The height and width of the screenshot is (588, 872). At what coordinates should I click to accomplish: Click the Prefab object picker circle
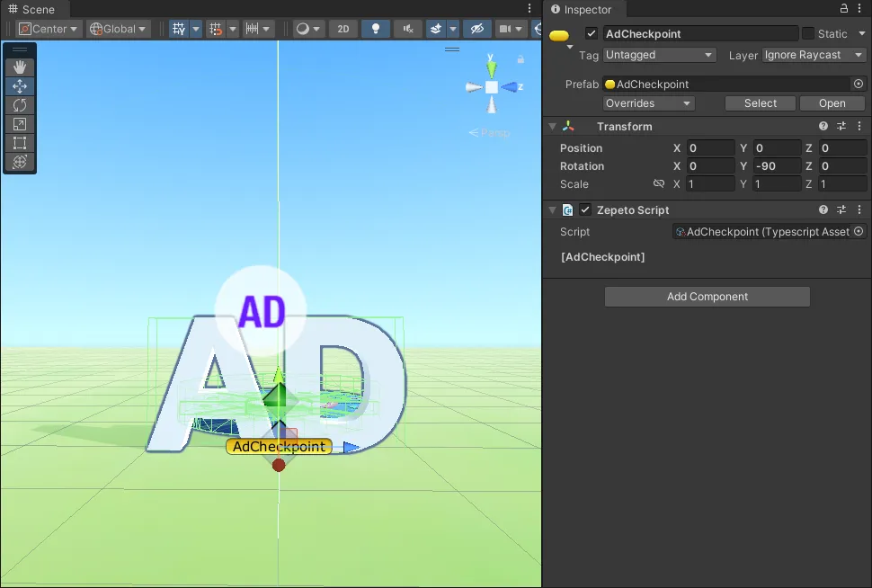pos(859,84)
